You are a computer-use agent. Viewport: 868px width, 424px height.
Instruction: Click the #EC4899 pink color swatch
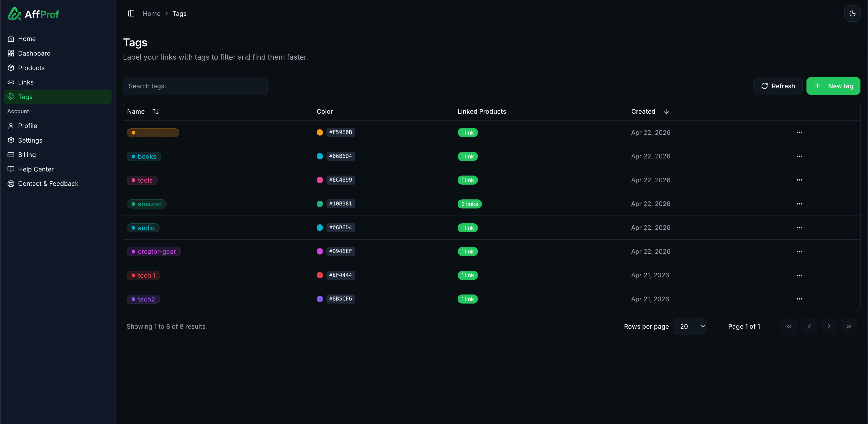320,180
